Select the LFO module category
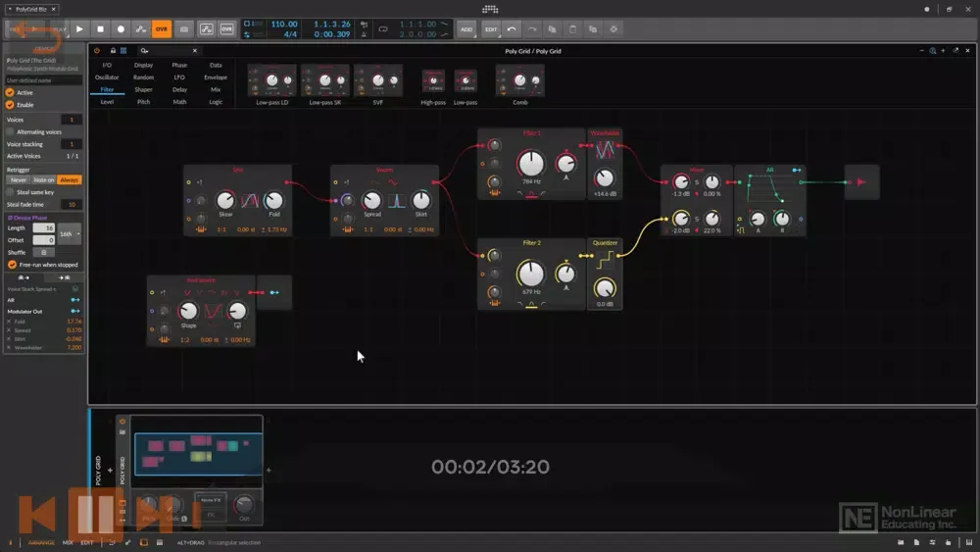The height and width of the screenshot is (552, 980). [x=179, y=77]
